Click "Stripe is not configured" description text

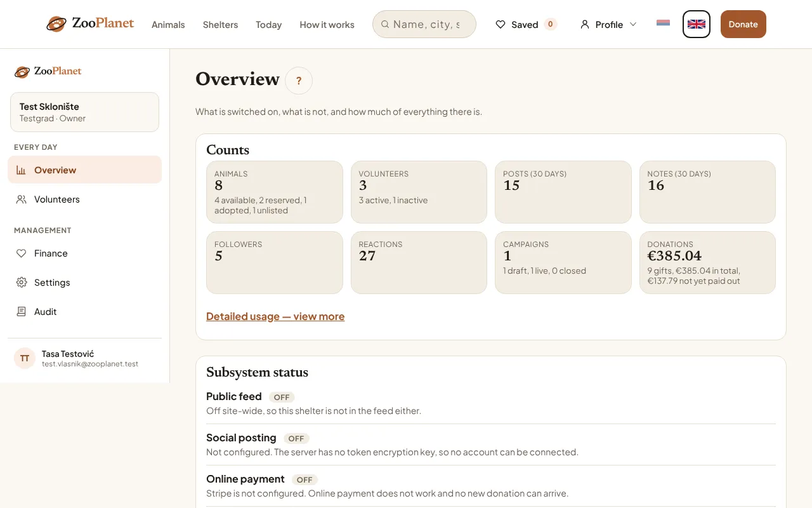coord(387,493)
